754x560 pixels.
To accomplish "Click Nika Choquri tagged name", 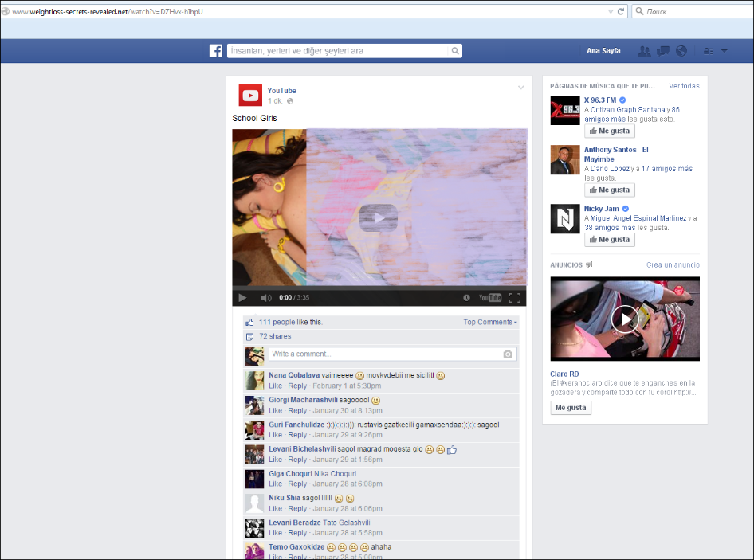I will point(336,473).
